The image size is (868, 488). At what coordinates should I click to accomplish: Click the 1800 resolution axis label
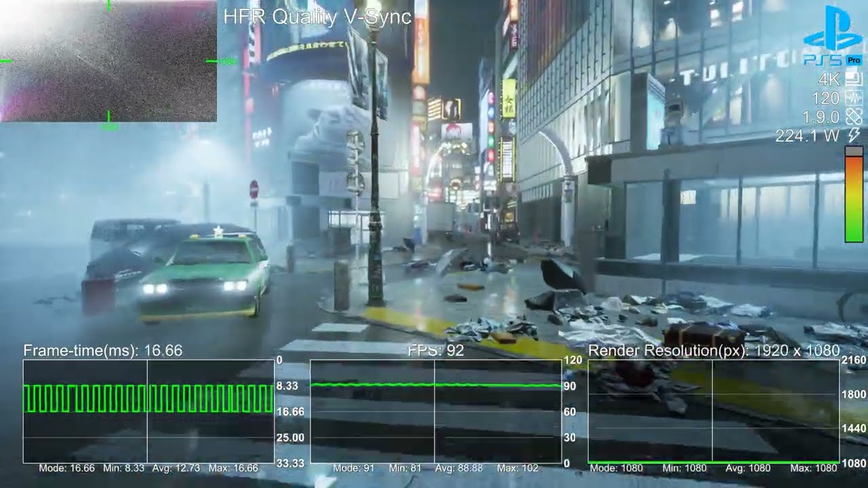click(854, 394)
